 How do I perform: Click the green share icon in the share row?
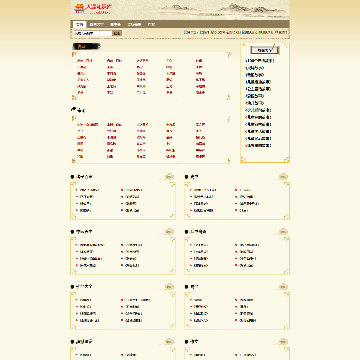click(x=202, y=32)
